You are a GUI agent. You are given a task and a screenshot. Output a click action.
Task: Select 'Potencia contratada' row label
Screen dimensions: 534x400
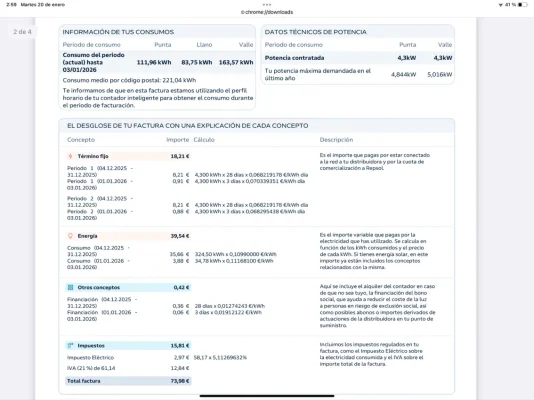295,58
